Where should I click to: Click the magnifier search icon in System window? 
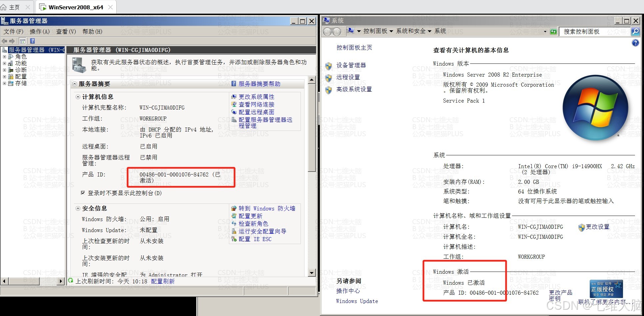coord(635,32)
